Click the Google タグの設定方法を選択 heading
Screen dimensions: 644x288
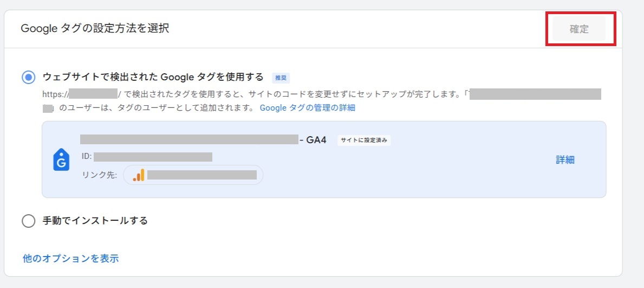[x=95, y=28]
